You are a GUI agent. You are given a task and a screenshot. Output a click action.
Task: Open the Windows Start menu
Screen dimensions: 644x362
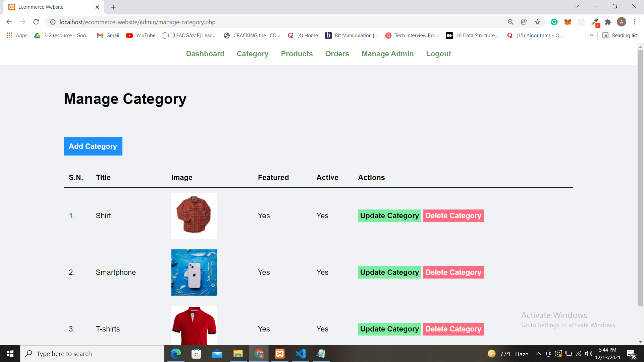(10, 354)
